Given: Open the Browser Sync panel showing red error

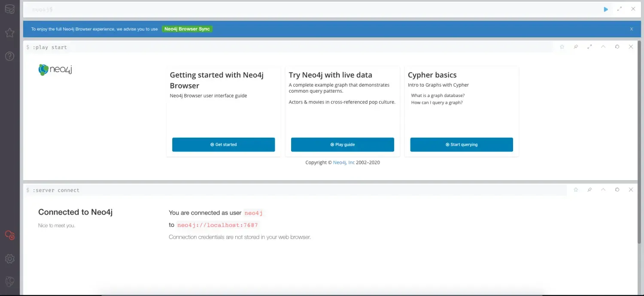Looking at the screenshot, I should point(9,235).
